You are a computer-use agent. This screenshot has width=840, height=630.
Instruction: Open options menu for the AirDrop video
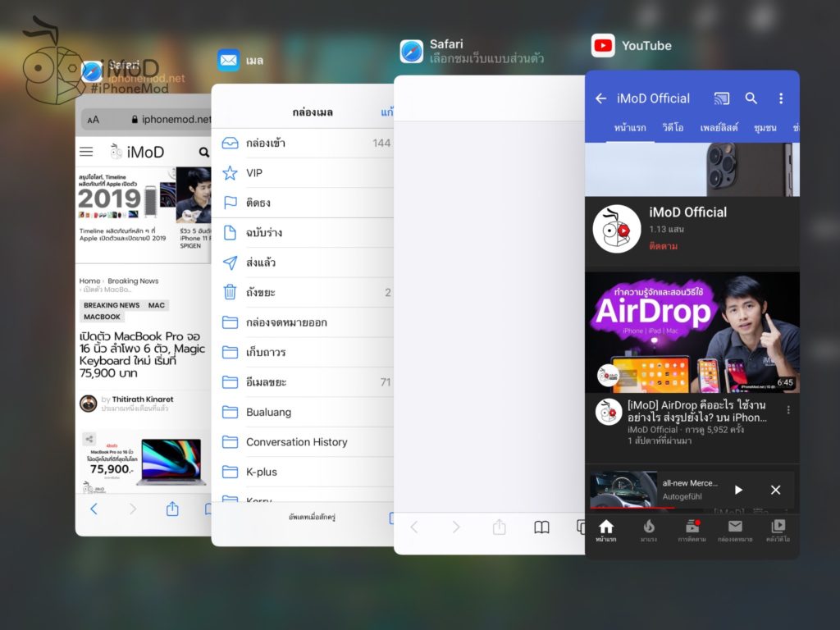pyautogui.click(x=788, y=410)
